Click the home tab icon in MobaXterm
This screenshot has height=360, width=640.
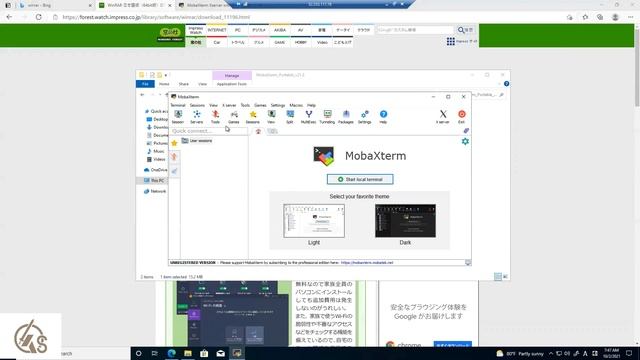[x=258, y=131]
